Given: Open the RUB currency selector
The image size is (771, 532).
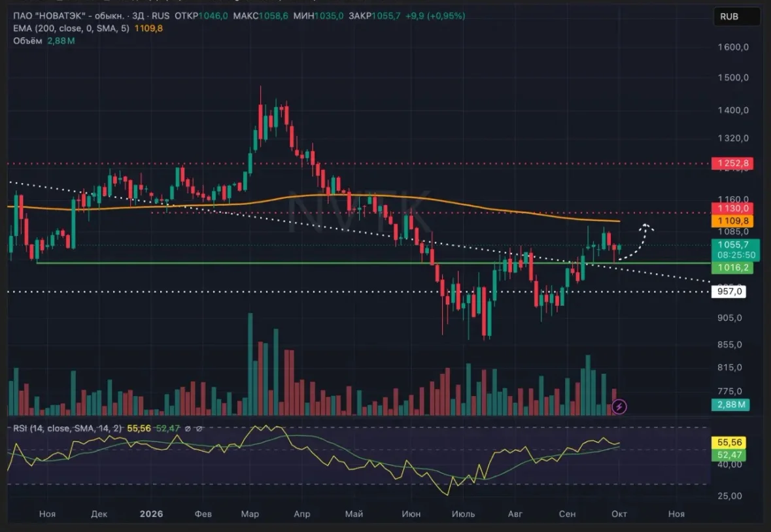Looking at the screenshot, I should click(736, 17).
